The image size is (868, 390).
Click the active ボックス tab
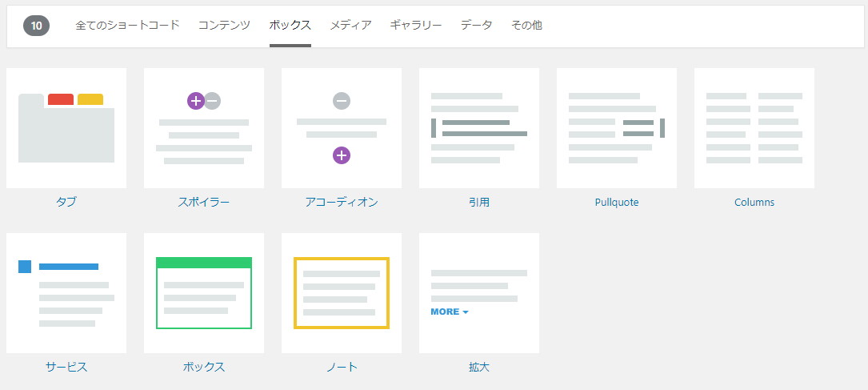pyautogui.click(x=290, y=26)
